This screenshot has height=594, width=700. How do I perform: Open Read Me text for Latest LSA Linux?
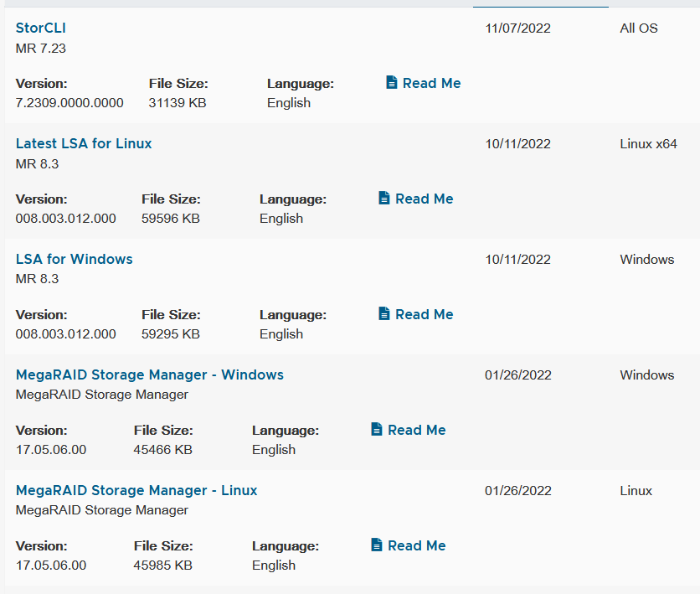coord(425,199)
